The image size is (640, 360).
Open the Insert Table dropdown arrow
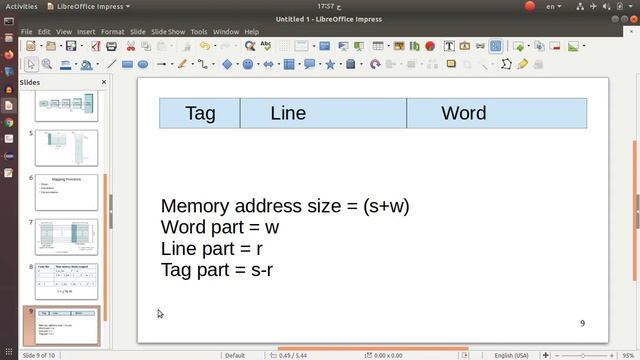pyautogui.click(x=388, y=46)
